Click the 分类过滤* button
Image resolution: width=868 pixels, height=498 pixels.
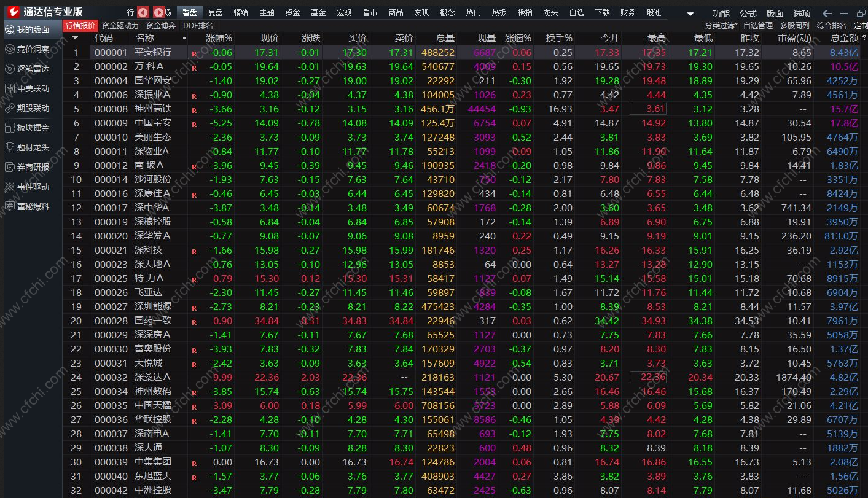point(721,26)
